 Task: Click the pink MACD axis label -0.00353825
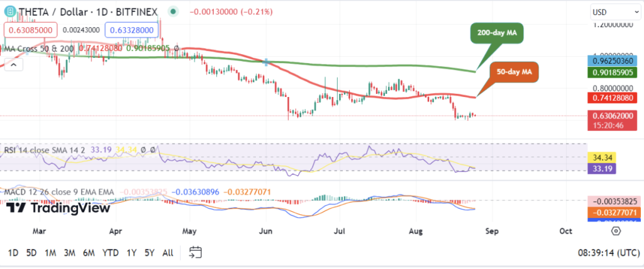coord(613,202)
